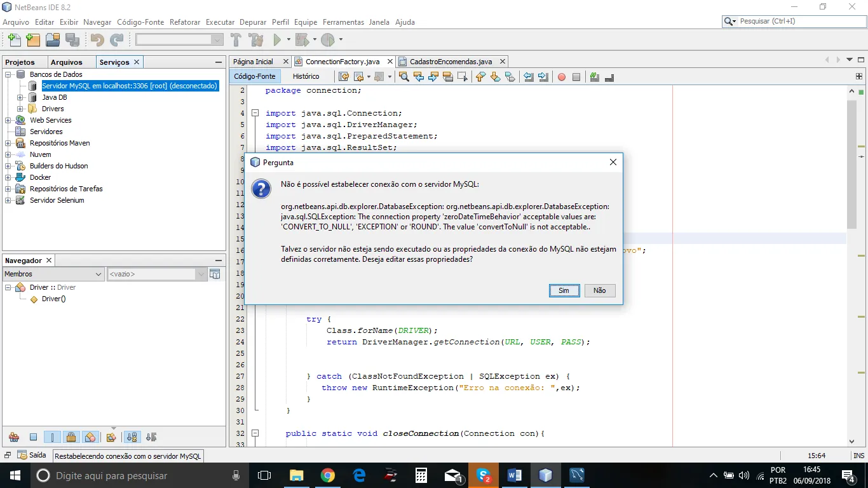Toggle Show Non-Public Members lock filter
The image size is (868, 488).
point(71,437)
